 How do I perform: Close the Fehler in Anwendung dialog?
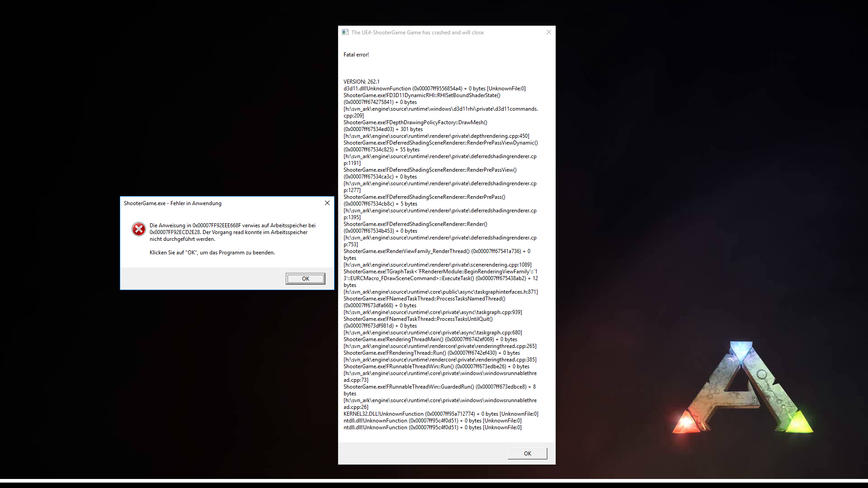(327, 203)
